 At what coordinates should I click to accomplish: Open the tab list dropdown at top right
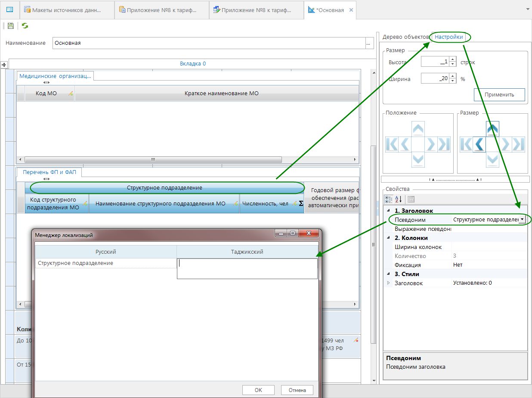(x=527, y=9)
